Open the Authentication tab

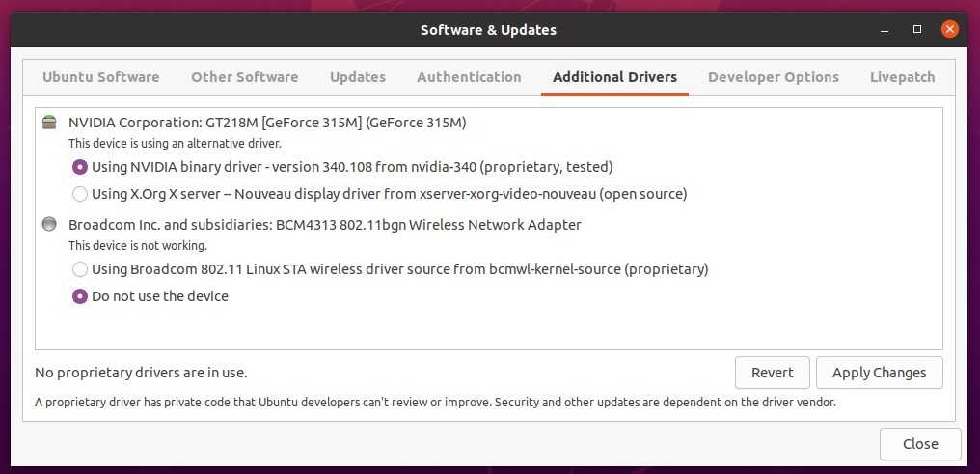469,77
